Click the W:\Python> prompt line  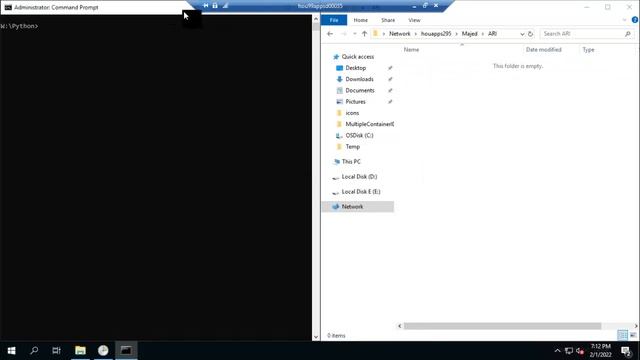click(x=20, y=26)
